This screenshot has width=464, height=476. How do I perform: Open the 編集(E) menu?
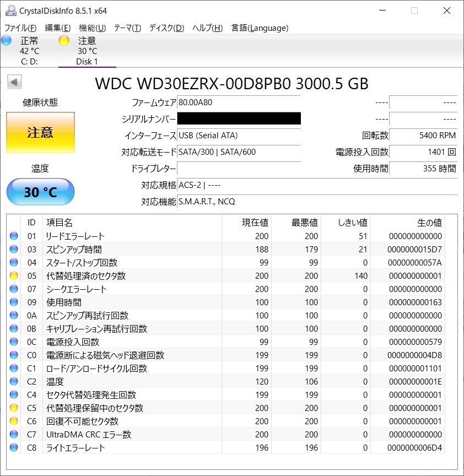pyautogui.click(x=58, y=28)
